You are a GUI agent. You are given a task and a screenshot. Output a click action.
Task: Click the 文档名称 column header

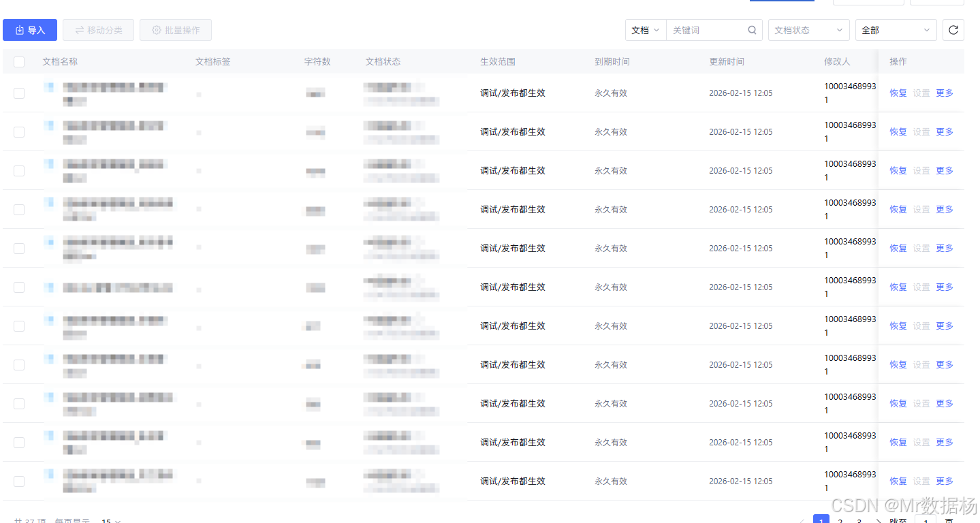pos(60,62)
